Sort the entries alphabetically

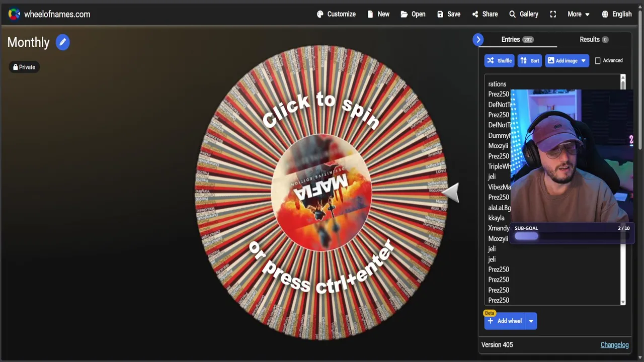coord(529,60)
